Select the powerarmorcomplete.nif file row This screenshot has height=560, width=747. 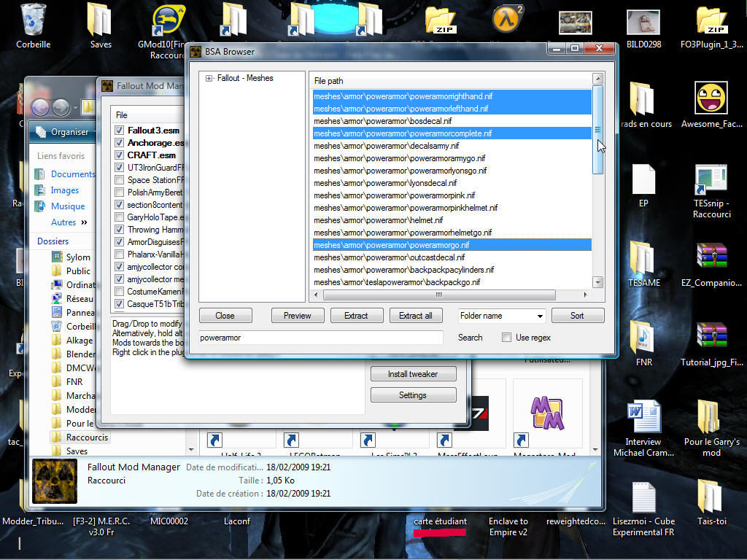[452, 133]
